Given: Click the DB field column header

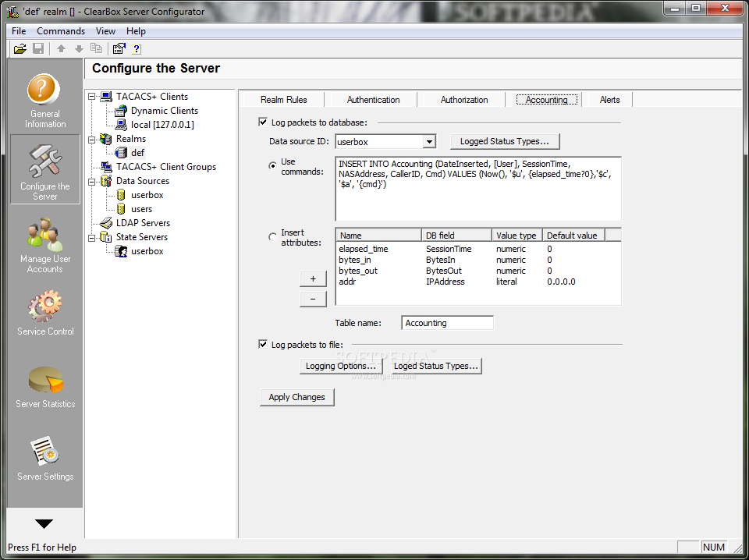Looking at the screenshot, I should tap(456, 236).
